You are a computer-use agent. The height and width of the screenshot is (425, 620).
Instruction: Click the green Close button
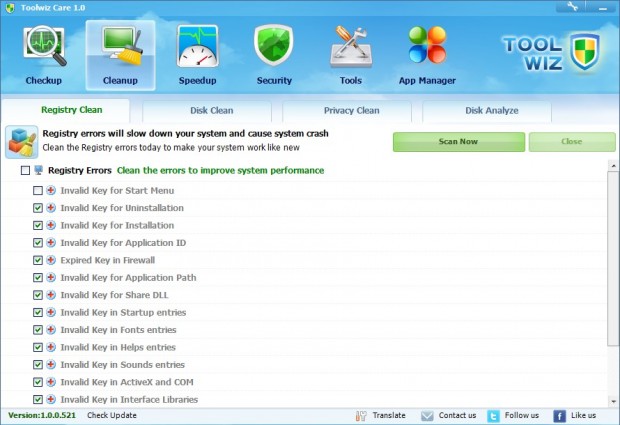572,142
